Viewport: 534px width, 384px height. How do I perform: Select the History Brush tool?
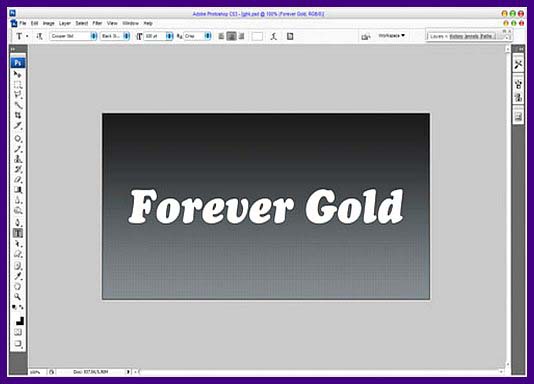coord(17,169)
